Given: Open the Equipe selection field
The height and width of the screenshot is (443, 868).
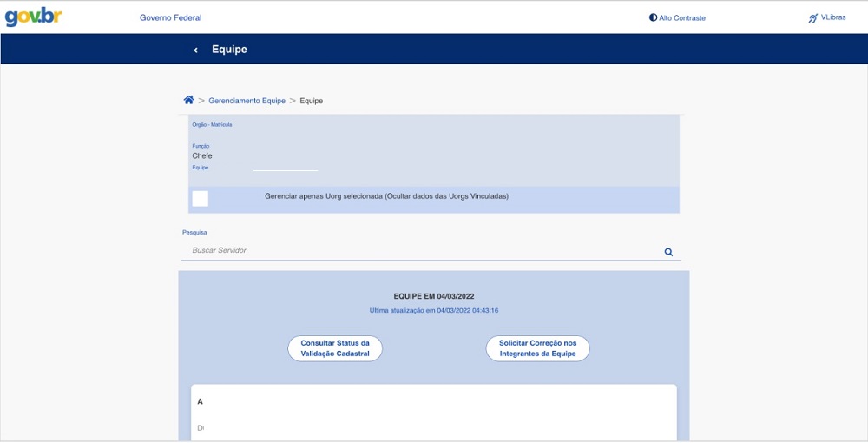Looking at the screenshot, I should (x=285, y=168).
